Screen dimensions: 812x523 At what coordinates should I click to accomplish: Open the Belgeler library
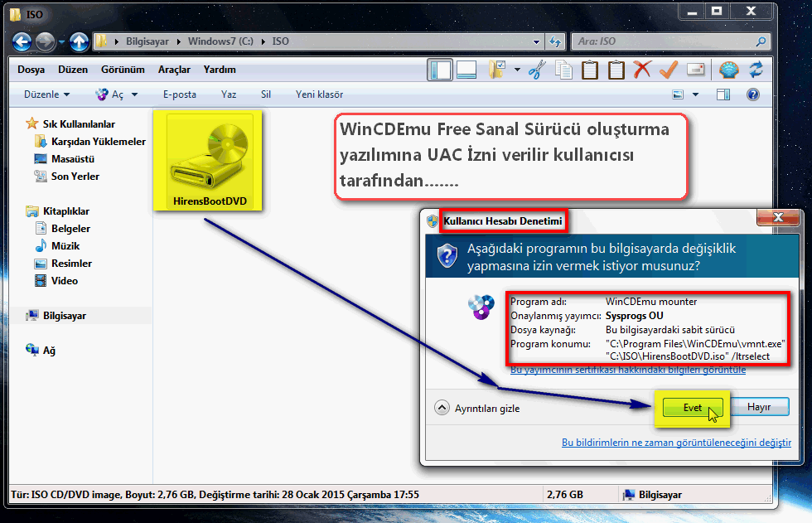point(70,229)
